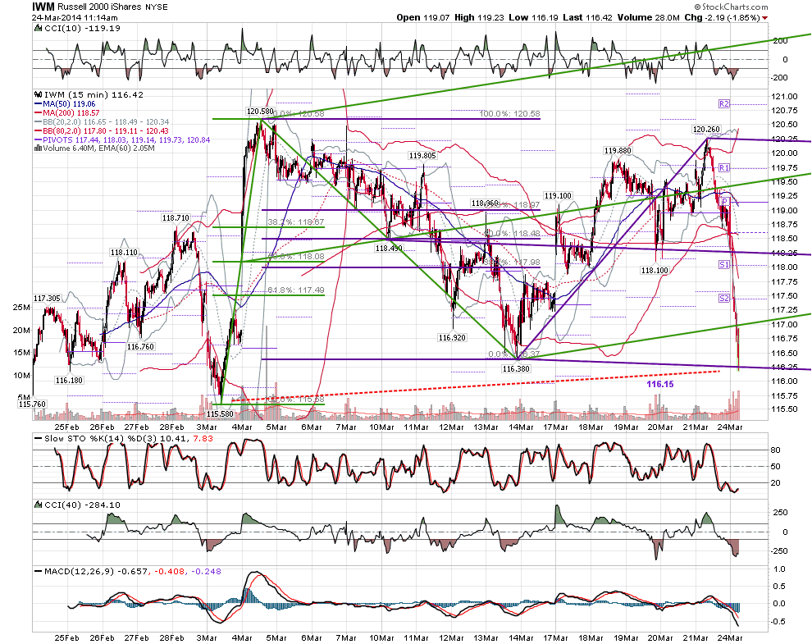Click the IWM candlestick legend icon
The width and height of the screenshot is (812, 644).
tap(38, 95)
